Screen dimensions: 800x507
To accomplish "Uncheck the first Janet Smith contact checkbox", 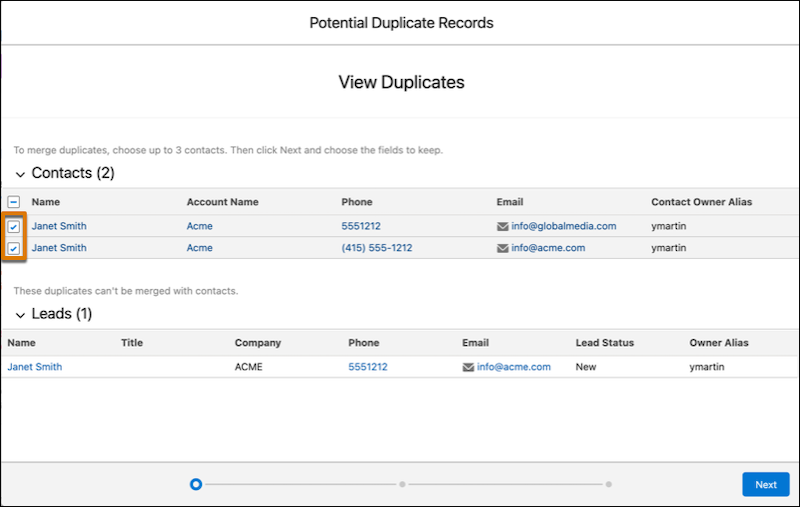I will click(14, 226).
